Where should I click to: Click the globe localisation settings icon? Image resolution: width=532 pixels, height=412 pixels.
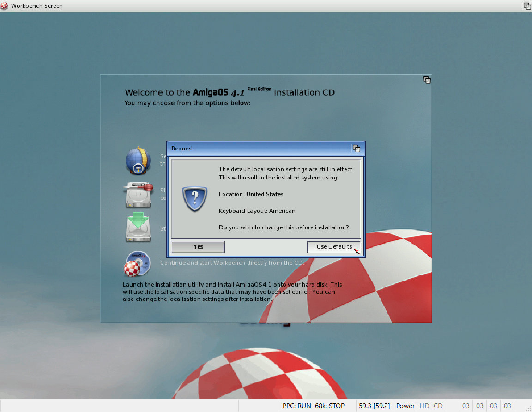pyautogui.click(x=138, y=161)
